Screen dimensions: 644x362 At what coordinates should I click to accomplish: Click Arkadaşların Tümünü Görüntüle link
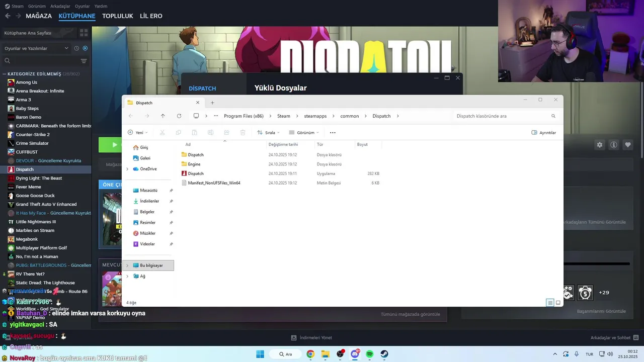pyautogui.click(x=595, y=222)
